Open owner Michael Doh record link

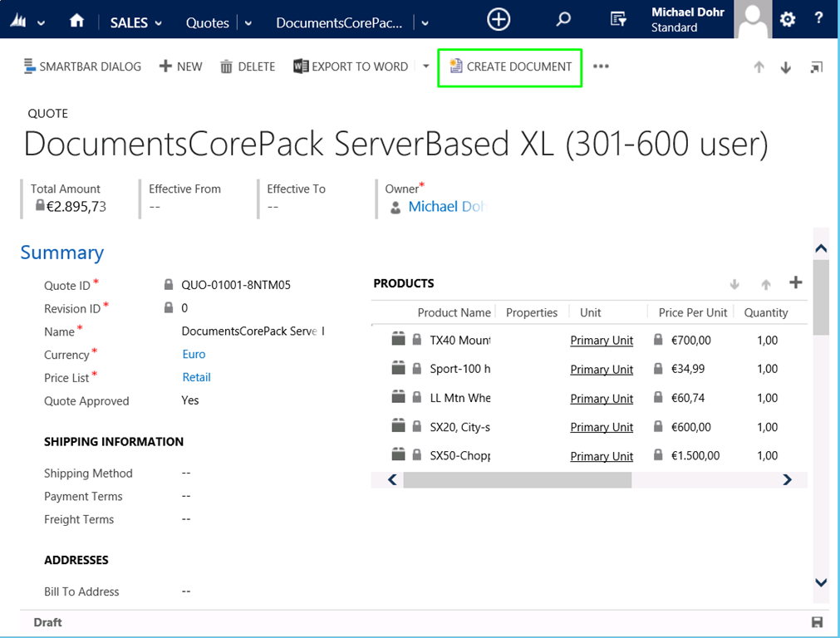(x=447, y=206)
